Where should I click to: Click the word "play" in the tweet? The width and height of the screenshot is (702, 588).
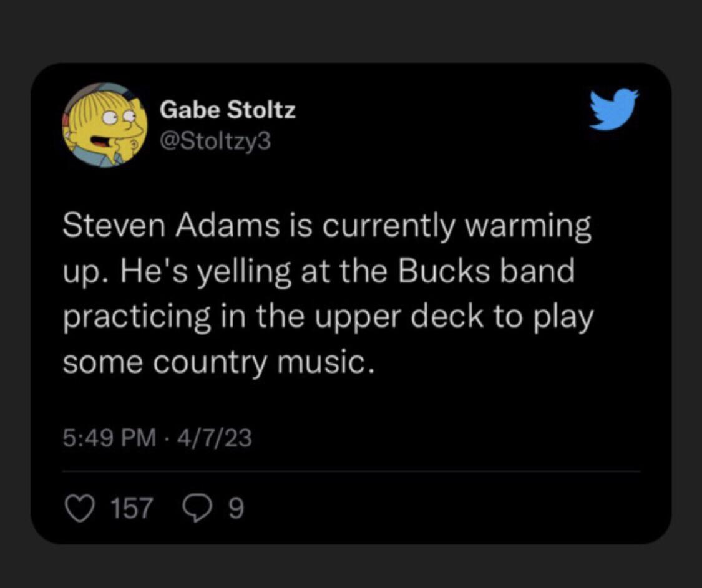tap(564, 317)
